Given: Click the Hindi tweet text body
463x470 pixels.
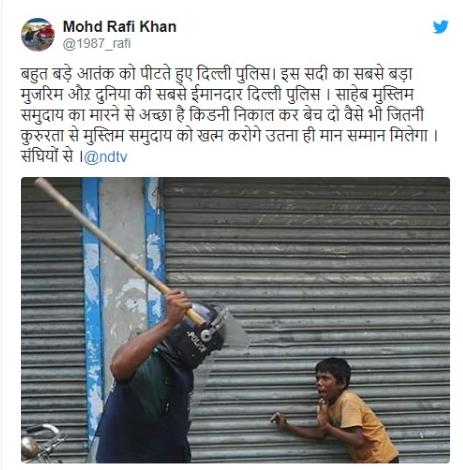Looking at the screenshot, I should pos(229,115).
